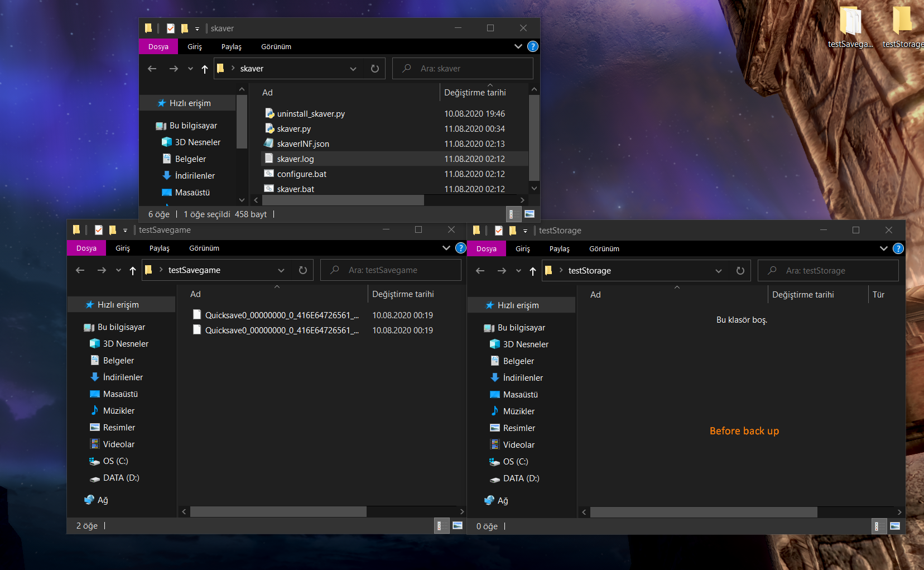Open Görünüm tab in testStorage window
Screen dimensions: 924x570
point(604,249)
